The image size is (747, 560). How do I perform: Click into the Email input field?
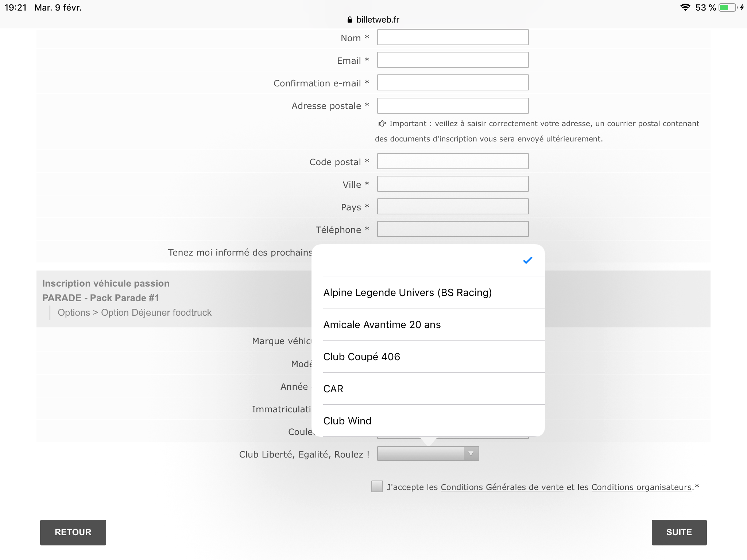[453, 60]
